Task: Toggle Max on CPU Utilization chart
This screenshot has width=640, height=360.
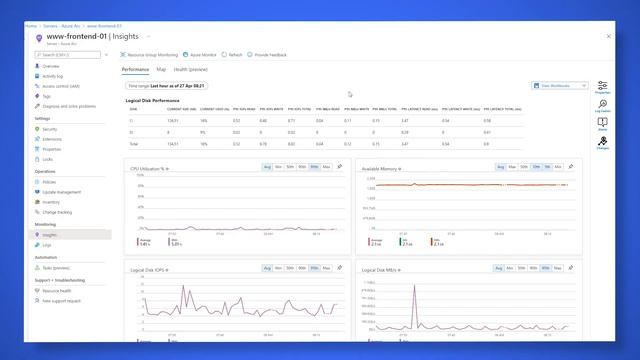Action: (326, 167)
